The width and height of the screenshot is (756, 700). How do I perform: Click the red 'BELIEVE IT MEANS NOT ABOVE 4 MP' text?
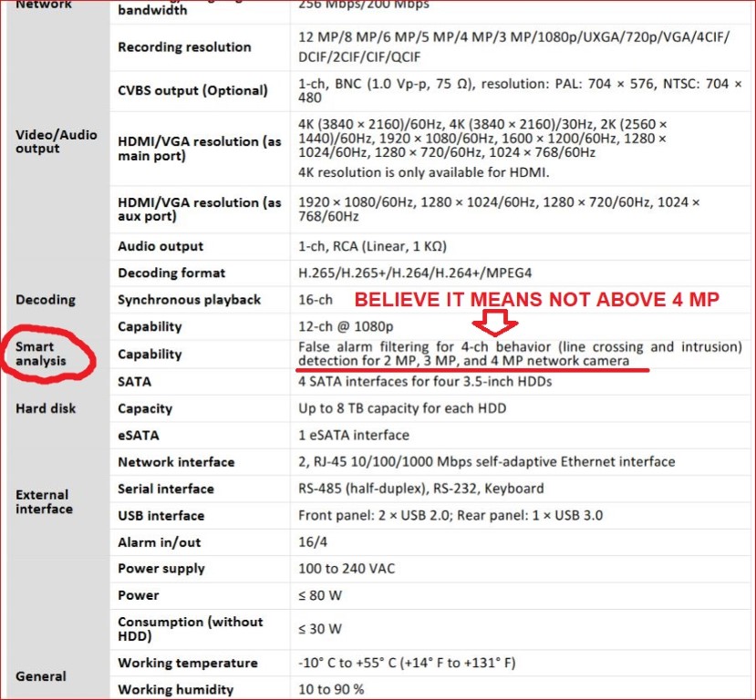[x=536, y=300]
